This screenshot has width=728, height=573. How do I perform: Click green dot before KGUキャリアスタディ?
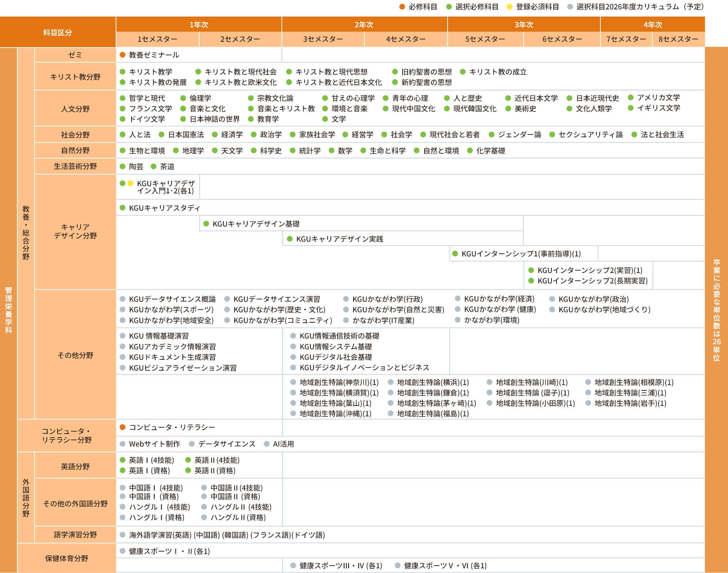click(123, 208)
